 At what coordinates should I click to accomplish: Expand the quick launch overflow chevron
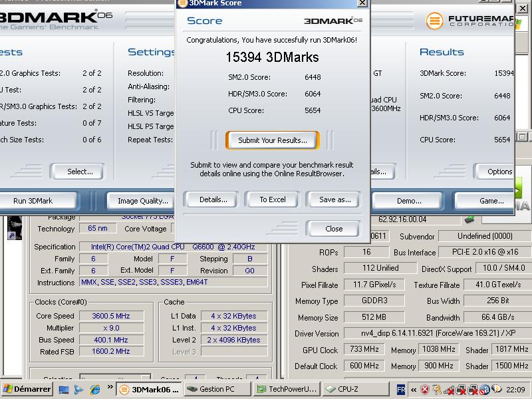click(110, 387)
